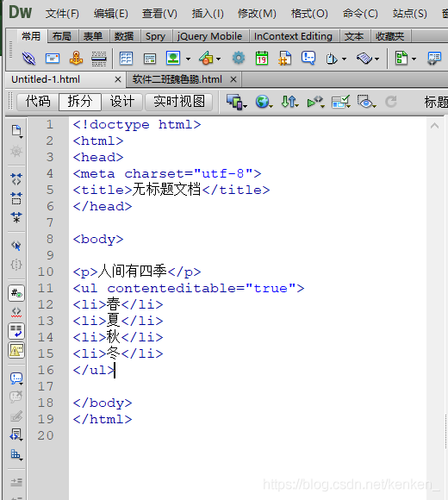Switch to the 布局 insert tab
Viewport: 448px width, 500px height.
tap(62, 36)
